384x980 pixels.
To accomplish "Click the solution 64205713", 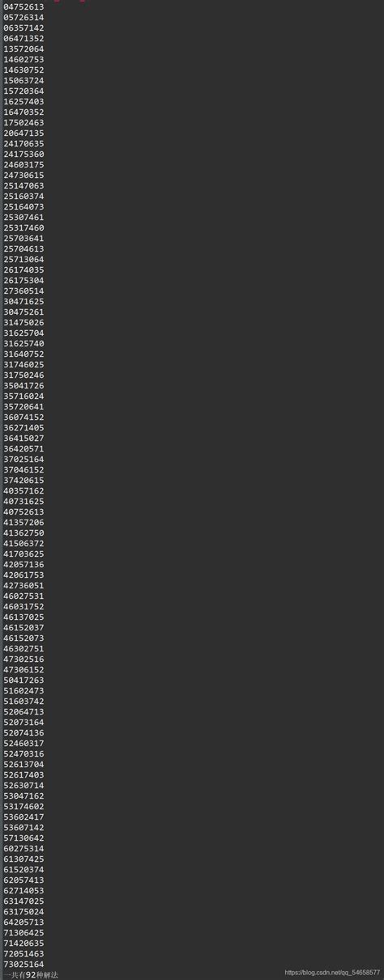I will [23, 922].
